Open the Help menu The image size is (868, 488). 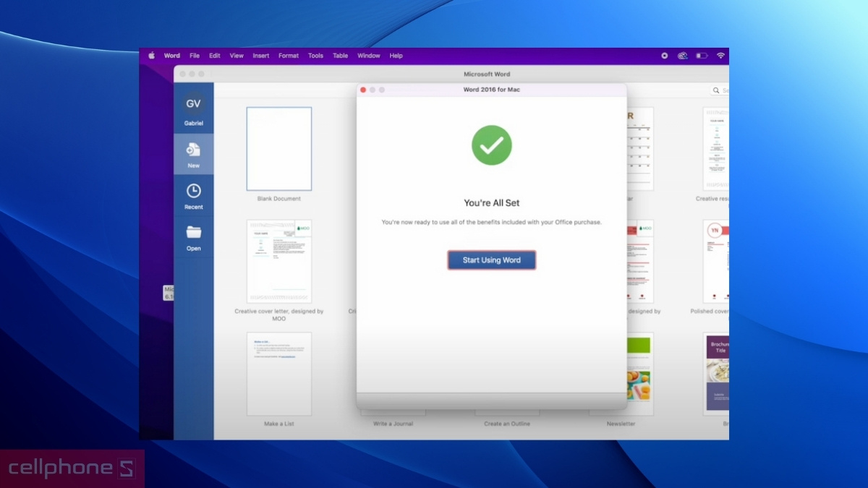click(x=396, y=56)
